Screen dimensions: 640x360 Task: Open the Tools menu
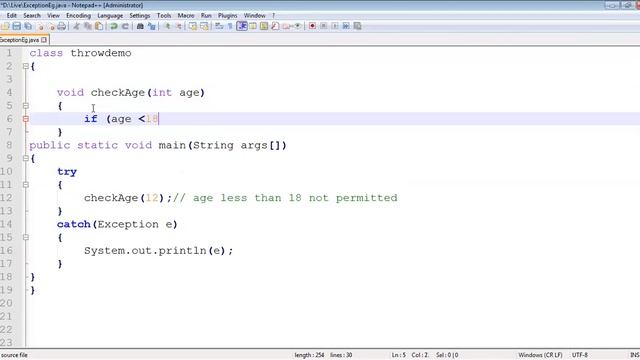pos(164,16)
